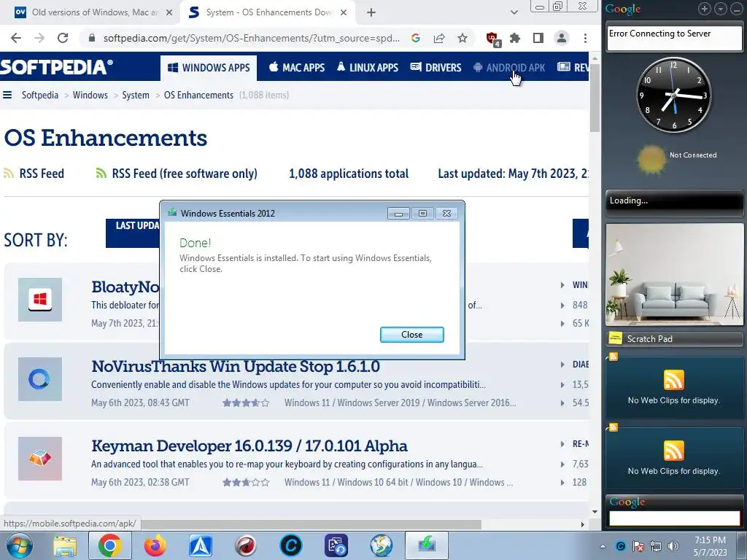Open Keyman Developer 16.0.139 listing

249,446
